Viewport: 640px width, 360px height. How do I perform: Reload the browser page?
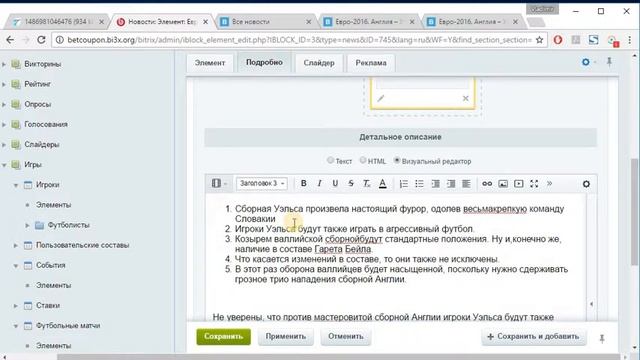click(41, 40)
